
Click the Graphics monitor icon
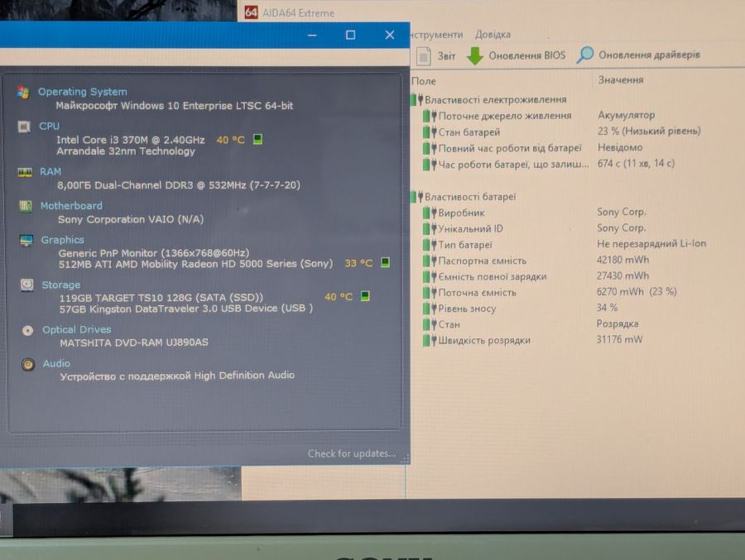point(26,241)
